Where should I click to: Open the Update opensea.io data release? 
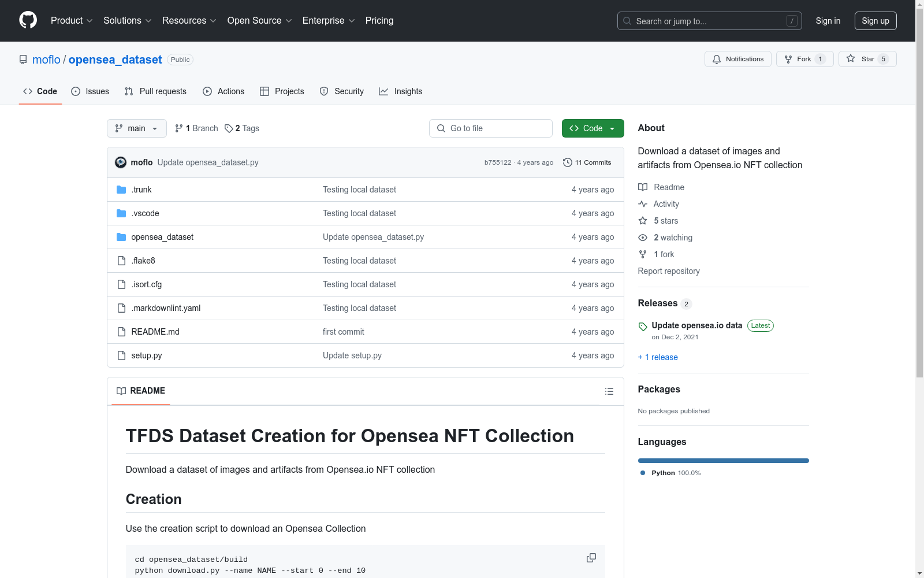[697, 325]
